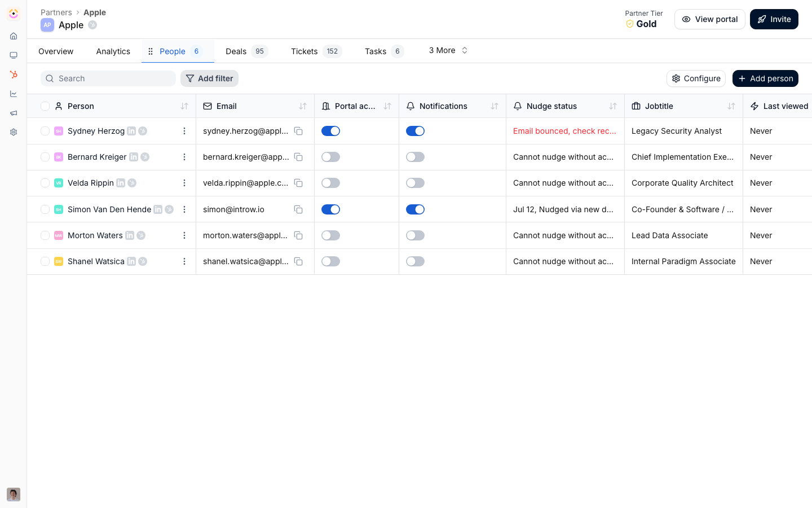The image size is (812, 508).
Task: Copy simon@introw.io email address
Action: [x=298, y=209]
